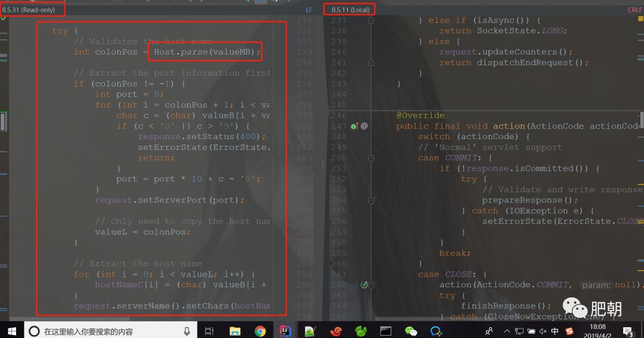644x338 pixels.
Task: Open WeChat from the taskbar
Action: coord(411,331)
